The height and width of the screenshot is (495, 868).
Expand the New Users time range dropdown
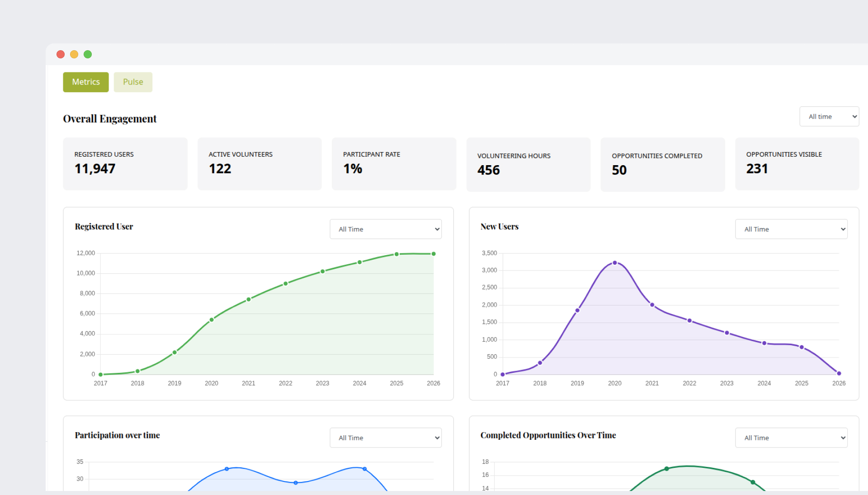click(791, 229)
